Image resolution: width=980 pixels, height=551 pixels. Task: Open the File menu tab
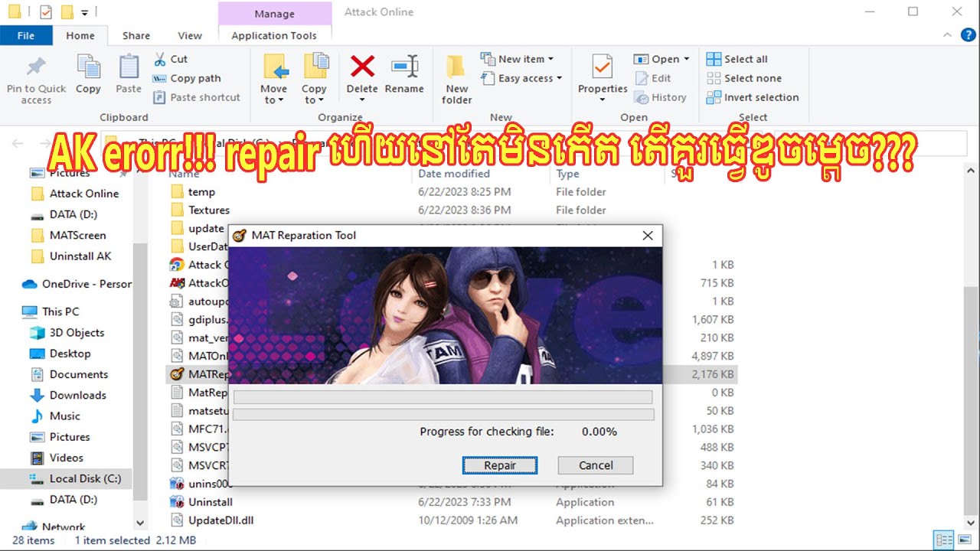point(26,35)
